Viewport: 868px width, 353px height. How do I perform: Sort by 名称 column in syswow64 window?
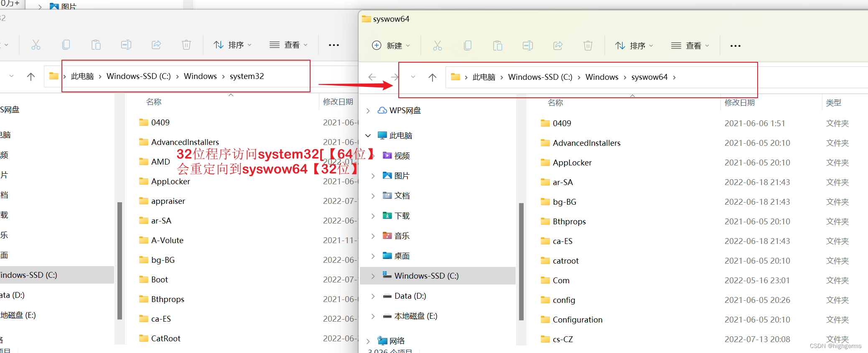click(x=555, y=103)
